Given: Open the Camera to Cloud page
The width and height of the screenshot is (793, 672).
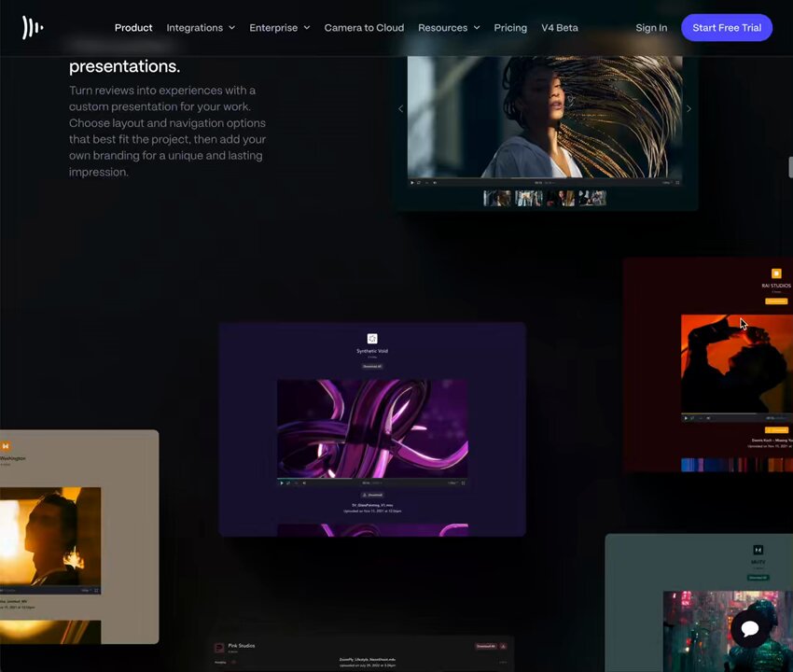Looking at the screenshot, I should point(364,27).
